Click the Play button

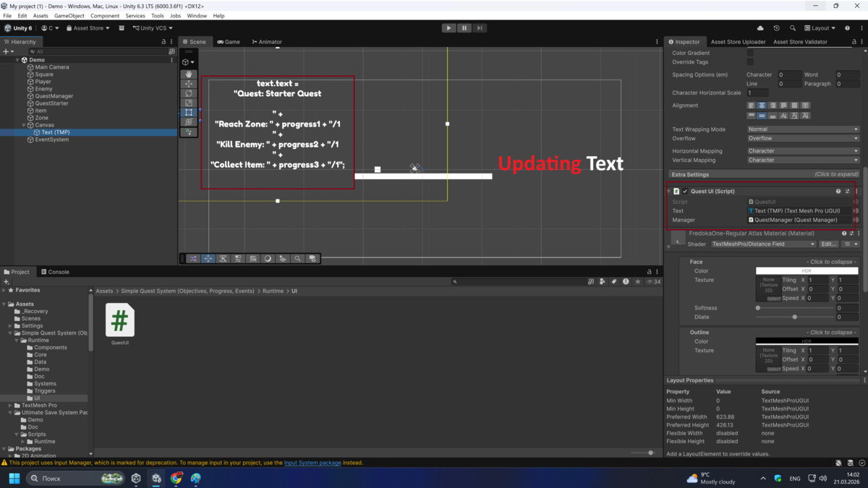coord(448,28)
